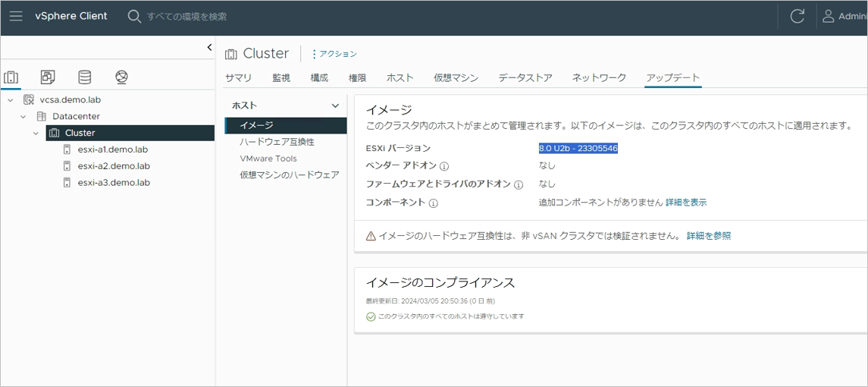Switch to Storage inventory view
The height and width of the screenshot is (387, 868).
(x=85, y=77)
